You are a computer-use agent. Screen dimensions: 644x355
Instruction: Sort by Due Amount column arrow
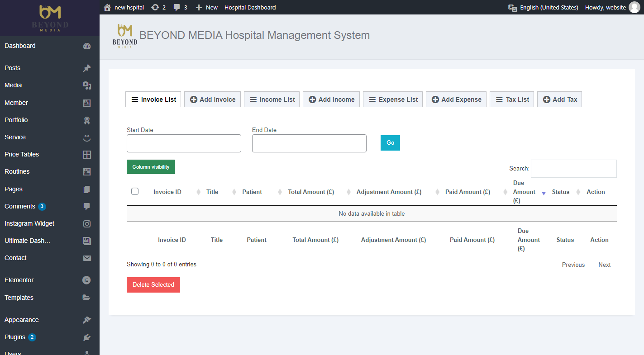[544, 193]
